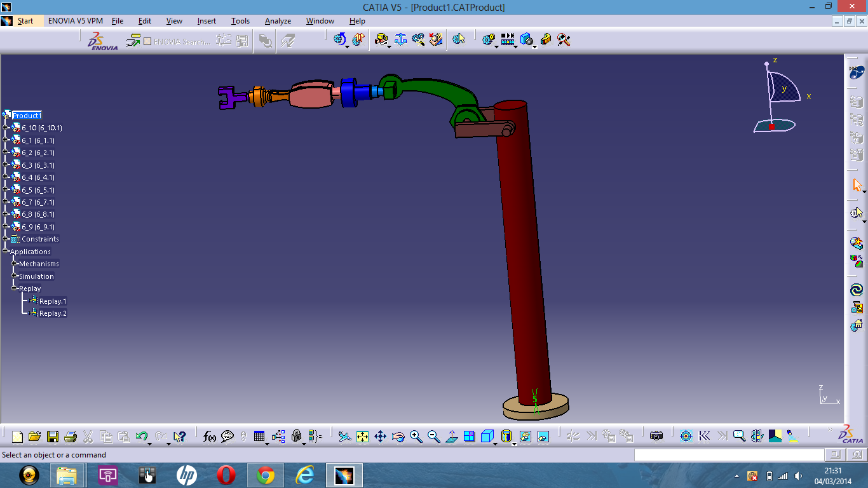The image size is (868, 488).
Task: Open a file with the Open folder icon
Action: (x=34, y=437)
